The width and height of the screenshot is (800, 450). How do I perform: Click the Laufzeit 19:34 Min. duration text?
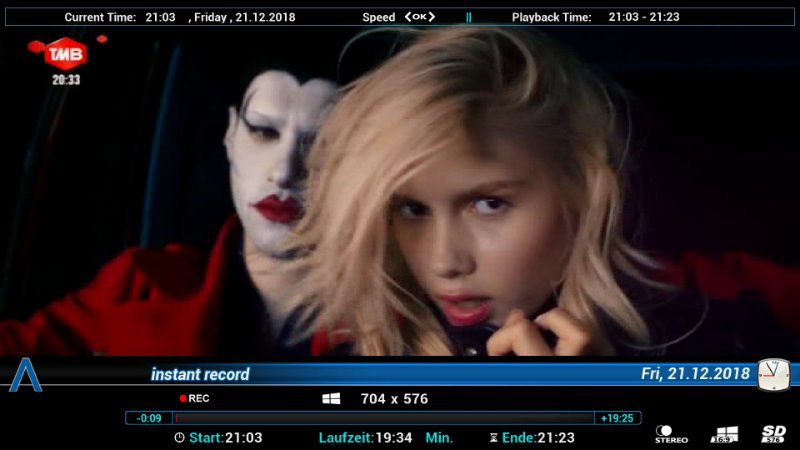coord(385,438)
